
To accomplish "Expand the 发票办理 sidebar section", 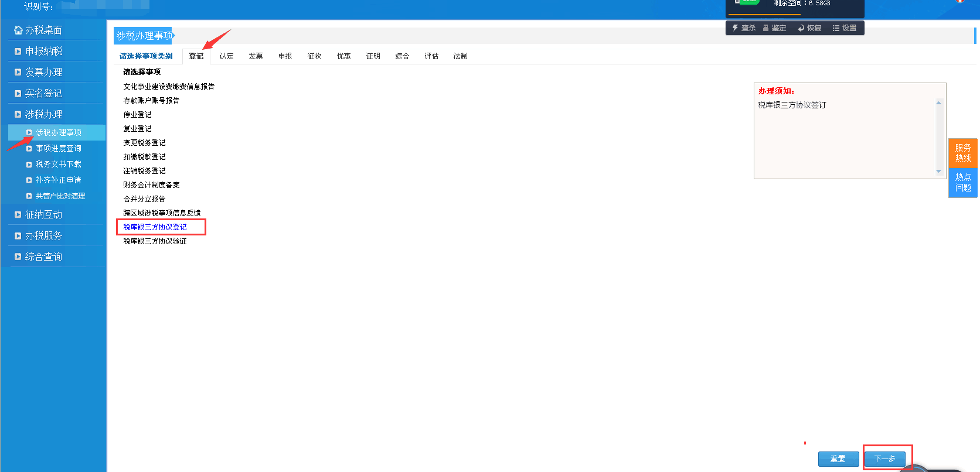I will (43, 73).
